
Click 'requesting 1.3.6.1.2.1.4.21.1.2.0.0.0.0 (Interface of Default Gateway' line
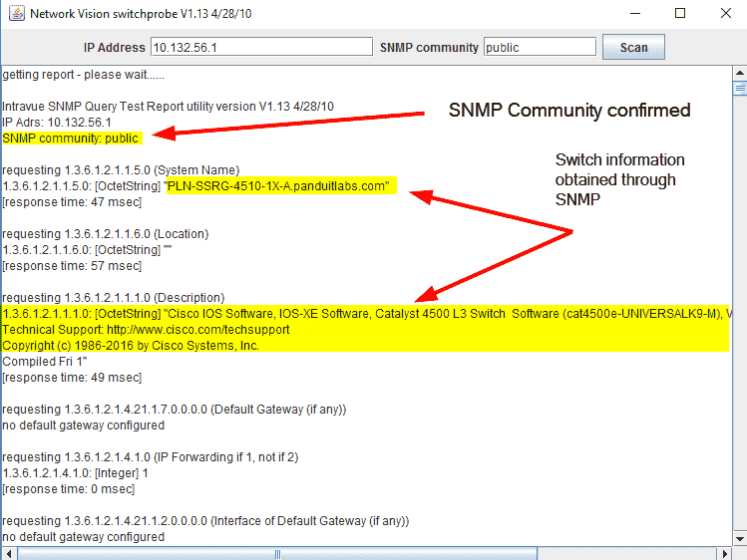pos(205,521)
